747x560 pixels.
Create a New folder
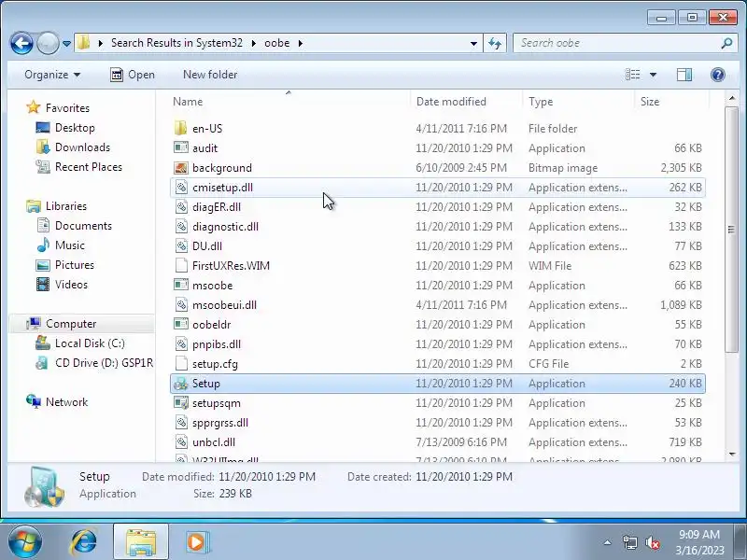pyautogui.click(x=210, y=75)
